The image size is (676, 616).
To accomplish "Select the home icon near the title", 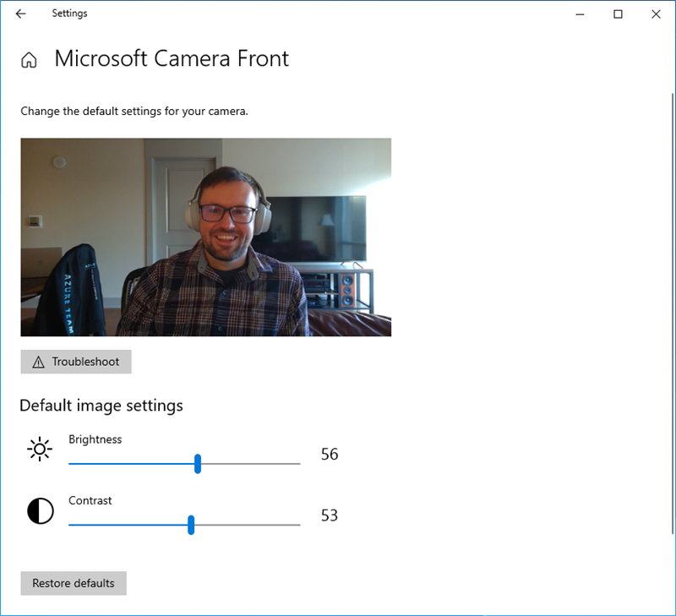I will click(x=29, y=60).
